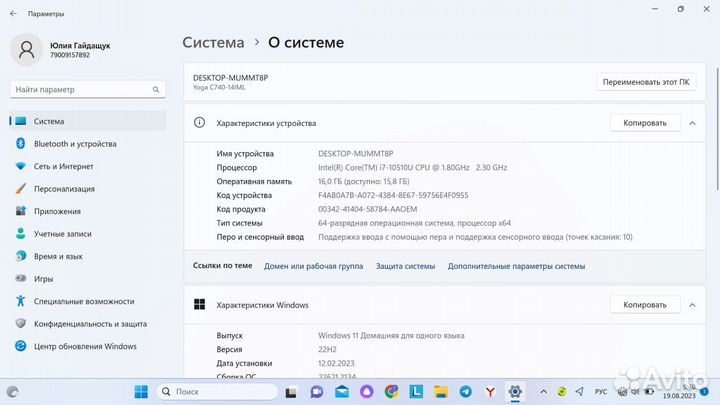The width and height of the screenshot is (720, 405).
Task: Click the Windows 11 Домашняя edition text
Action: [x=391, y=336]
